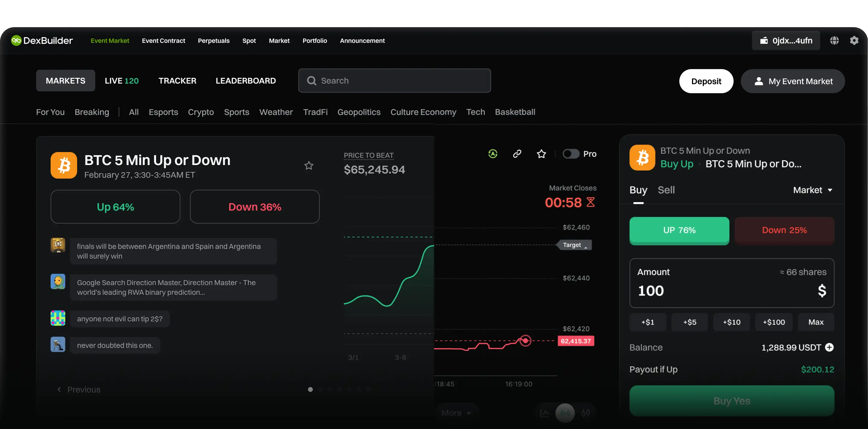
Task: Expand the More dropdown under chart
Action: (x=456, y=413)
